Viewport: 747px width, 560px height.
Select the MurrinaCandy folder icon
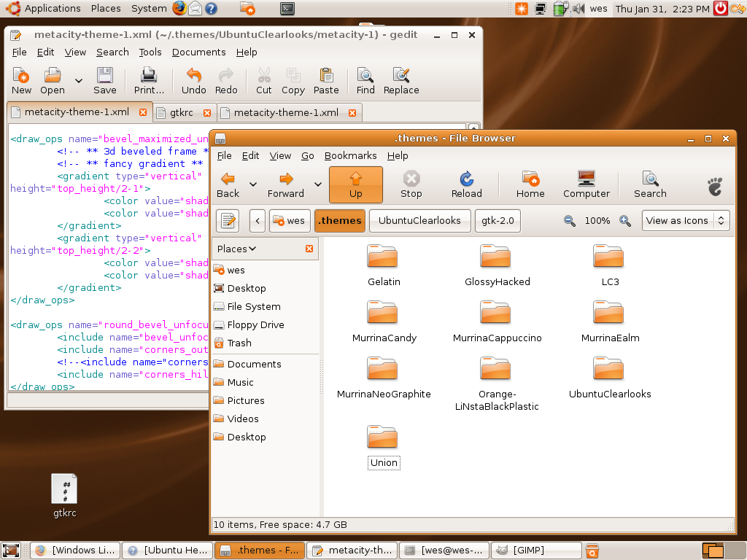[382, 312]
